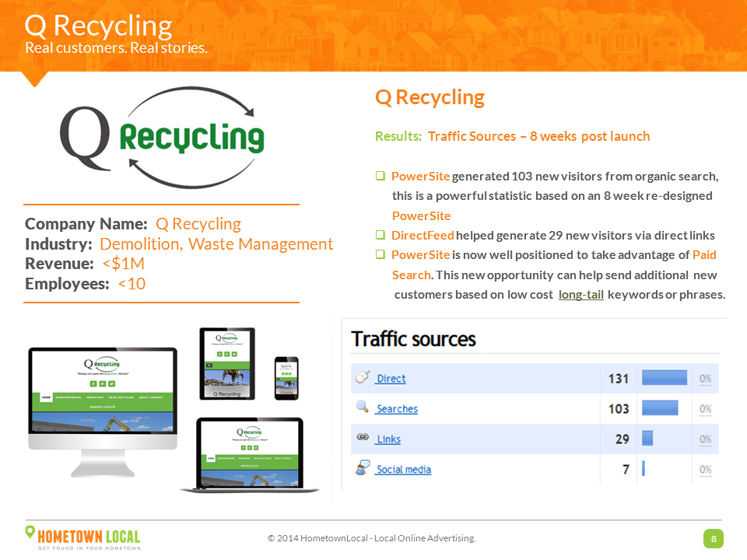The width and height of the screenshot is (747, 560).
Task: Click the Hometown Local logo
Action: click(82, 537)
